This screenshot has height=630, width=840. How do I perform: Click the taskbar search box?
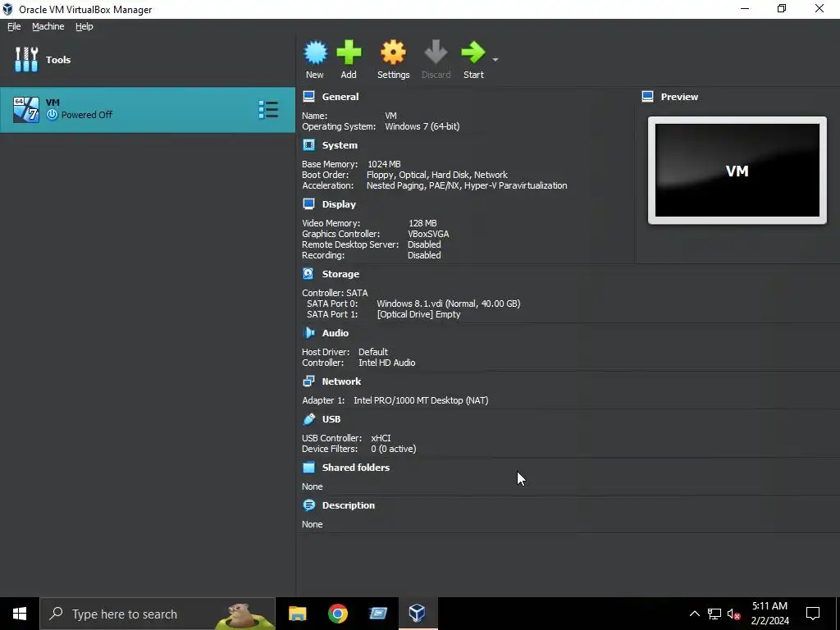point(157,614)
